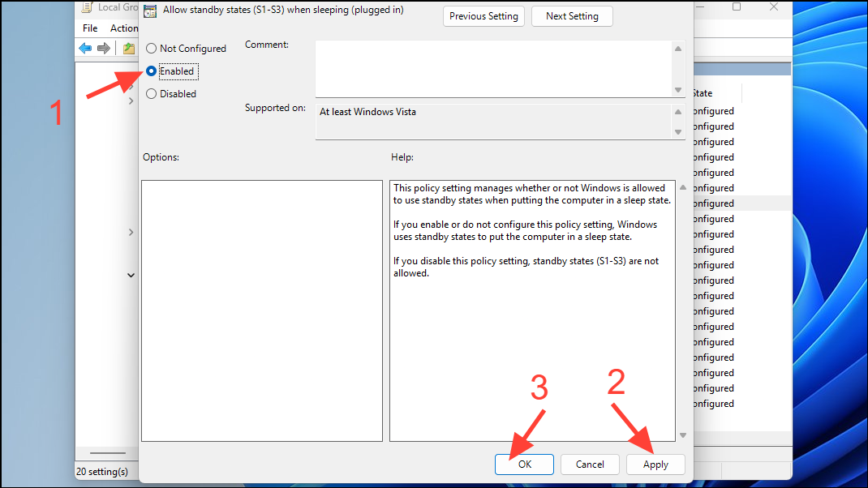This screenshot has width=868, height=488.
Task: Click the Next Setting button
Action: click(572, 15)
